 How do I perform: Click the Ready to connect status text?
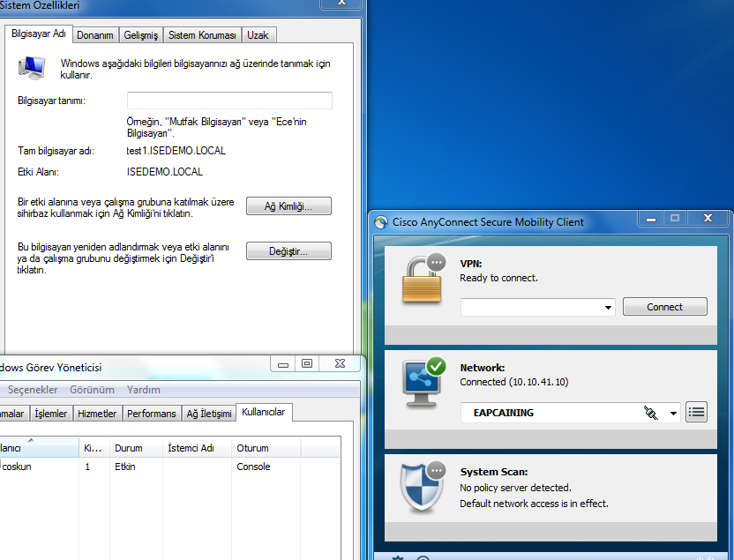point(499,278)
